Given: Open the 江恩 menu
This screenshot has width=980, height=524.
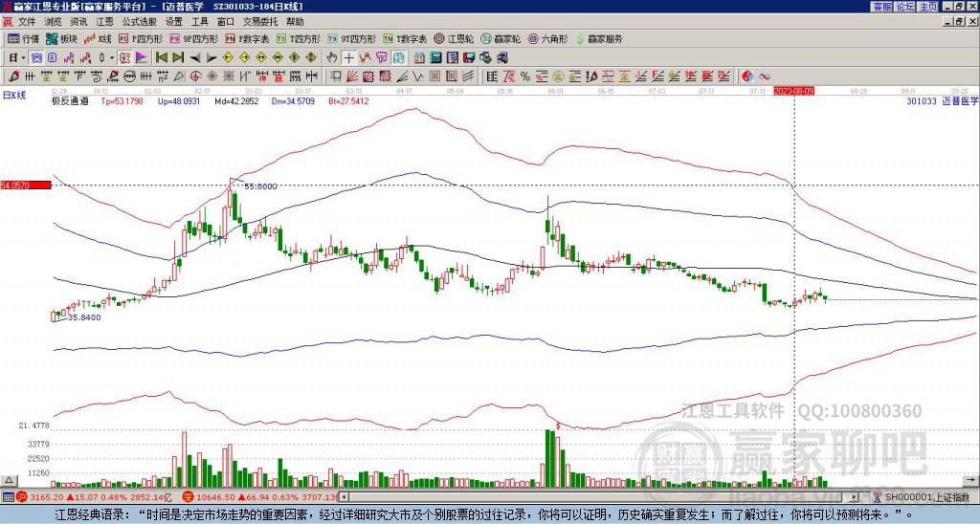Looking at the screenshot, I should tap(104, 22).
